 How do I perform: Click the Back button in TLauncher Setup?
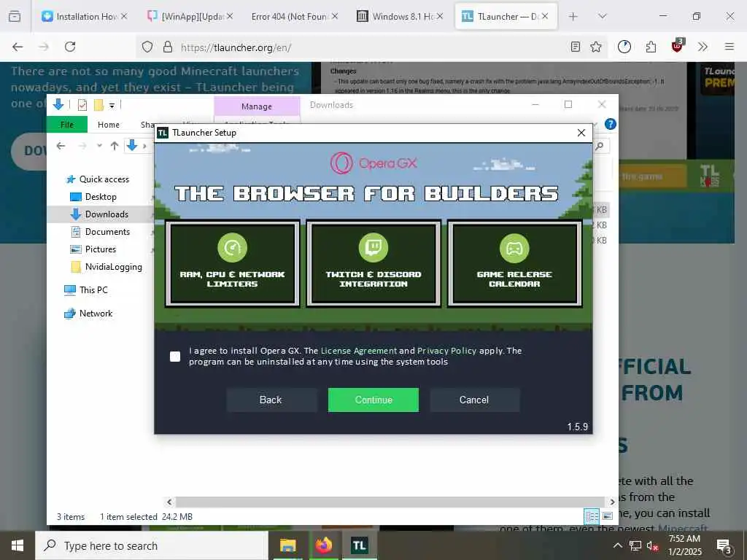click(x=271, y=400)
